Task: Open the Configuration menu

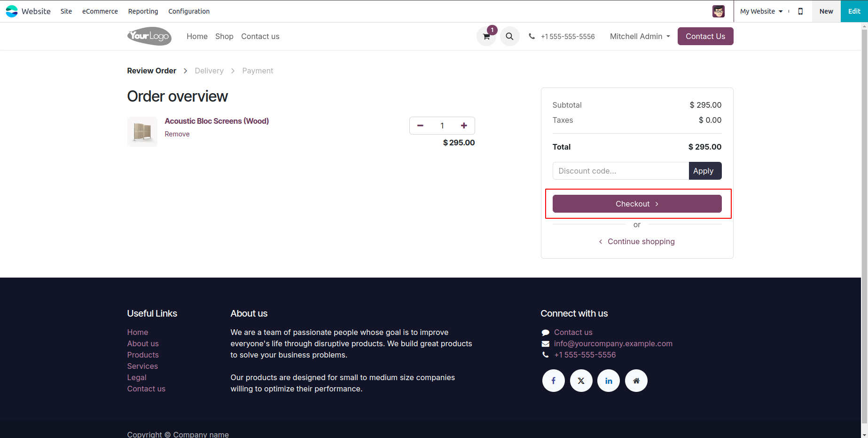Action: 189,11
